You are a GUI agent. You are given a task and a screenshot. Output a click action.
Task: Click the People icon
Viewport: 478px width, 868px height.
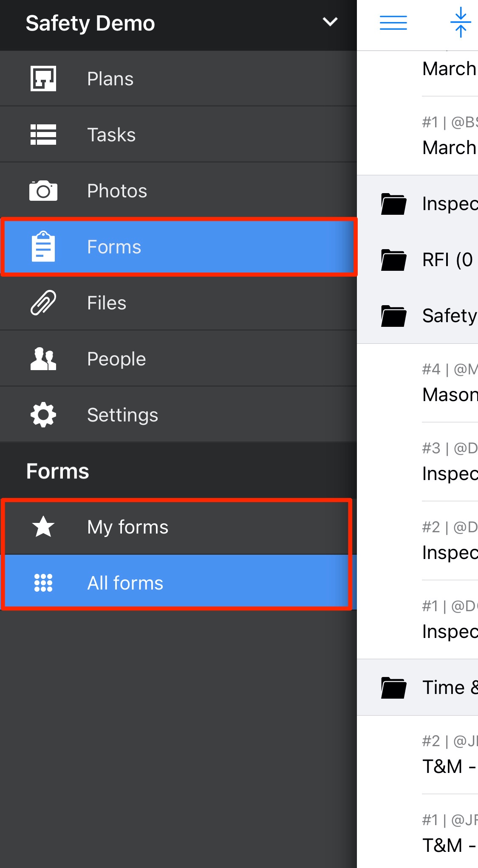click(43, 359)
